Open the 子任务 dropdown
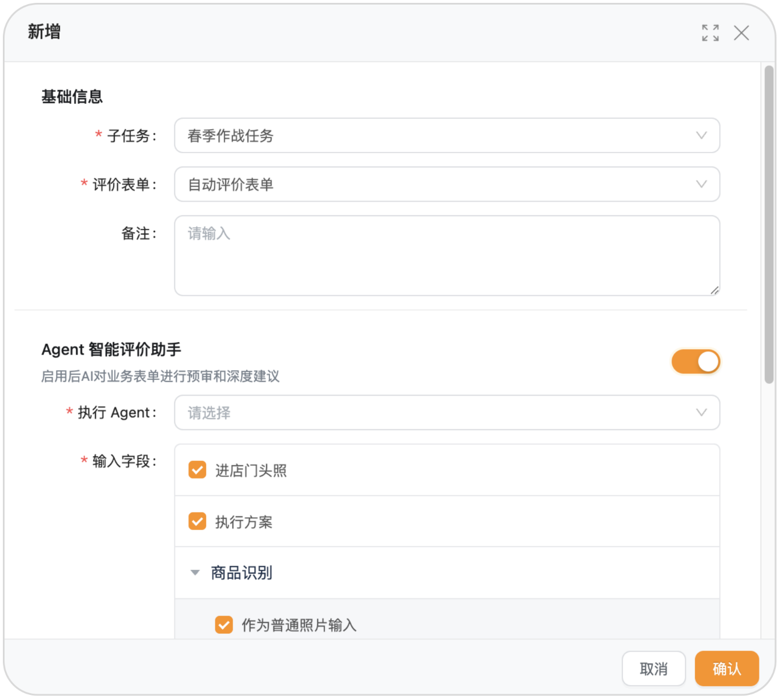This screenshot has width=779, height=700. [446, 136]
